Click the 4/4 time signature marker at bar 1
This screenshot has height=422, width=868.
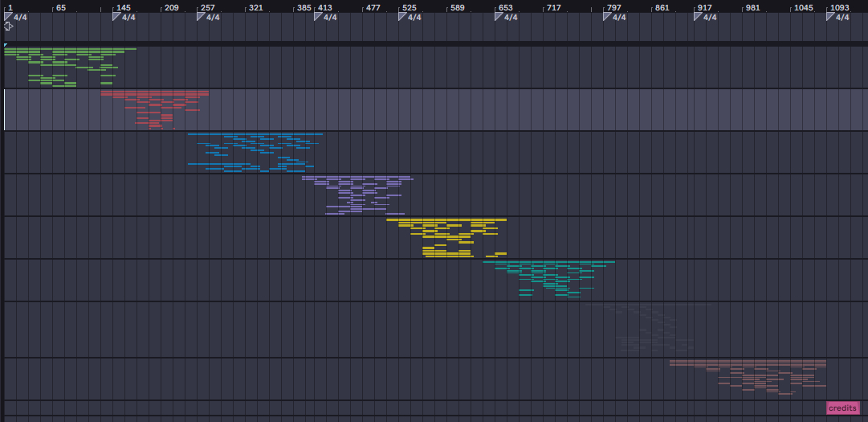(8, 17)
